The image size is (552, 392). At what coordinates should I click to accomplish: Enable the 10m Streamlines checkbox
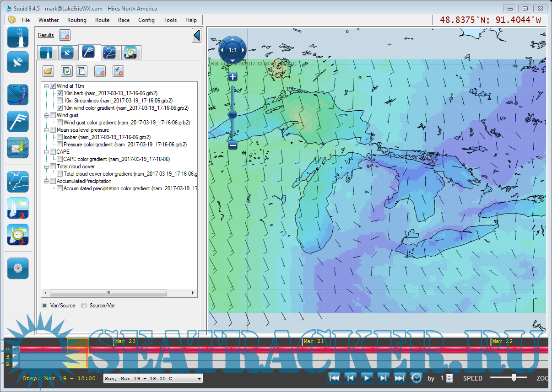coord(60,101)
